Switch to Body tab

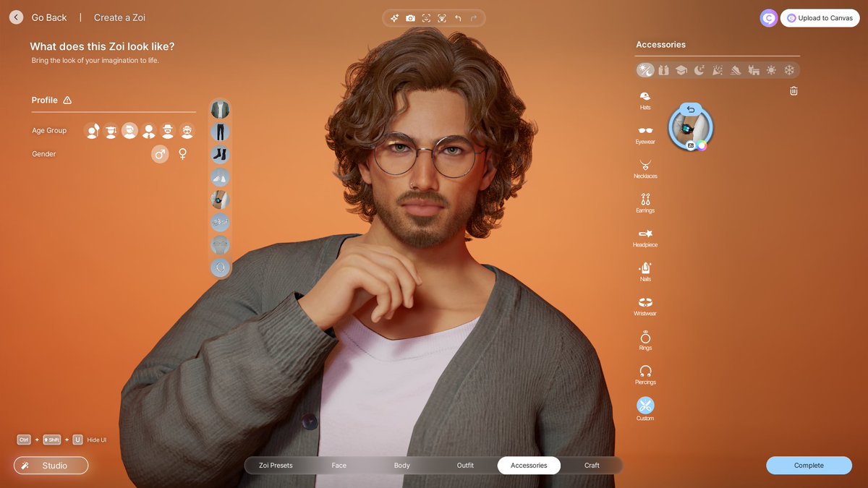(402, 466)
